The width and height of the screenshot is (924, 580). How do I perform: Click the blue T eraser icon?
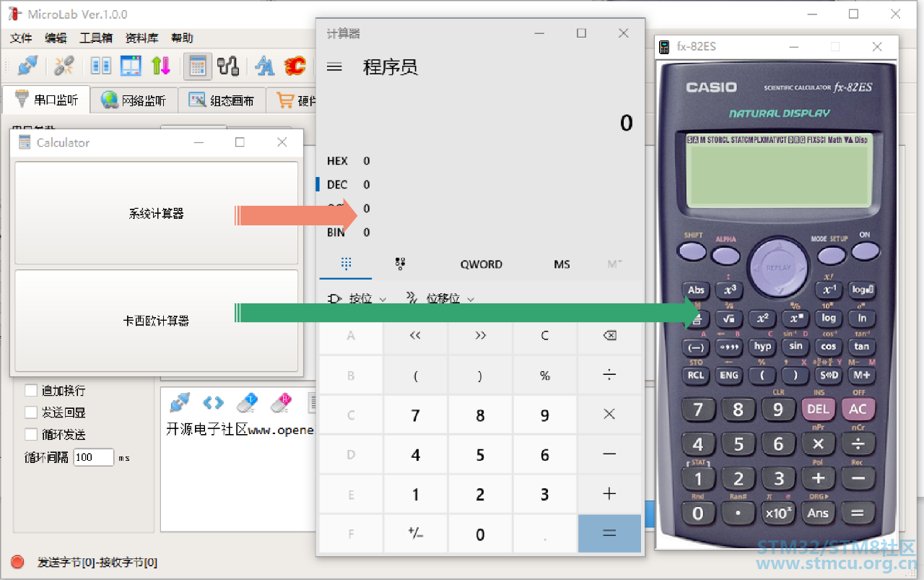click(247, 402)
